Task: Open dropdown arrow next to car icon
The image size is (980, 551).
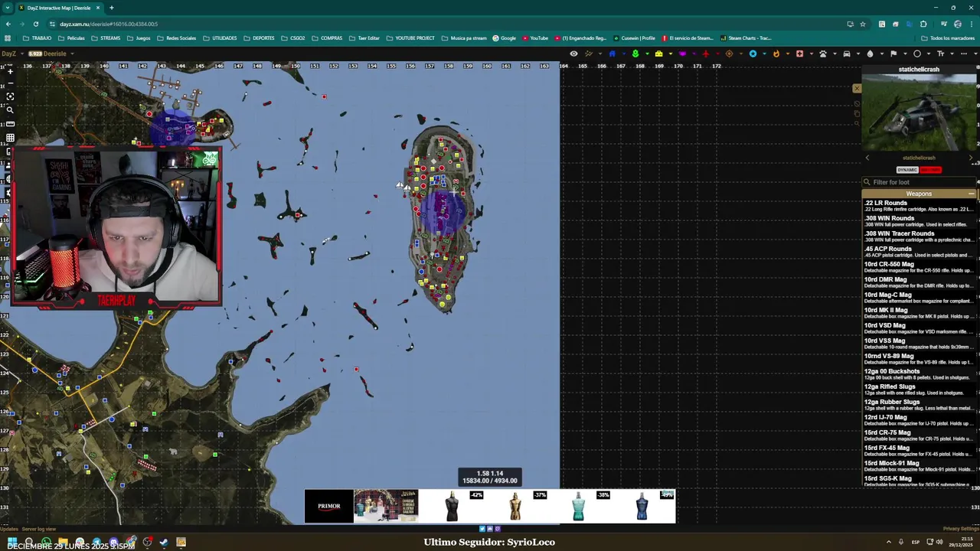Action: tap(858, 54)
